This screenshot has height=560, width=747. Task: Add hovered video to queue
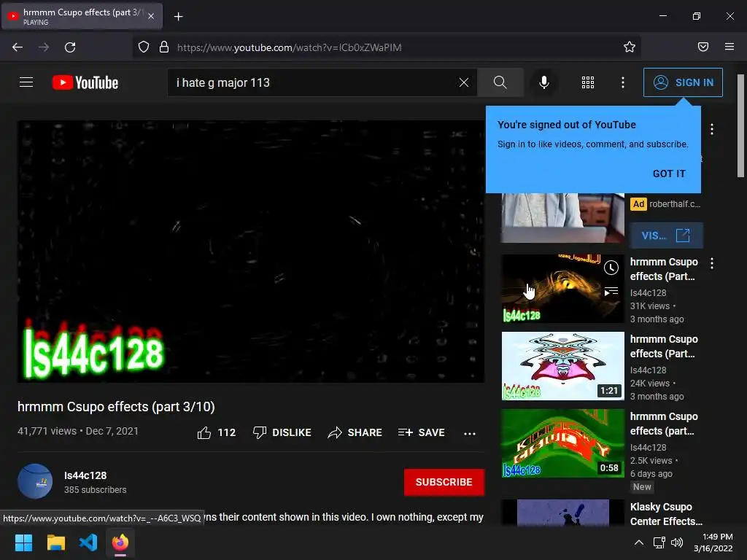pos(611,291)
